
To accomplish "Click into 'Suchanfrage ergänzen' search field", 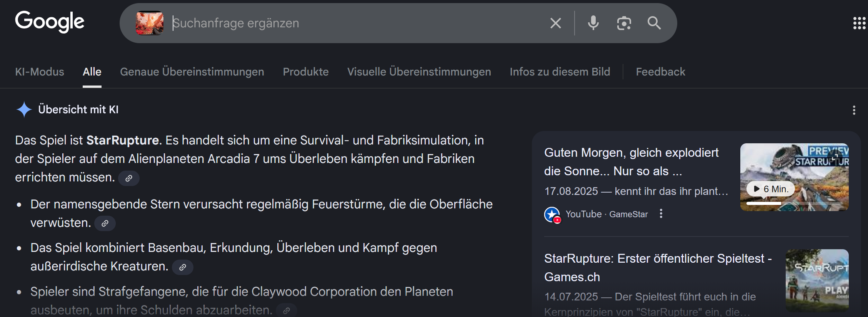I will (x=346, y=23).
